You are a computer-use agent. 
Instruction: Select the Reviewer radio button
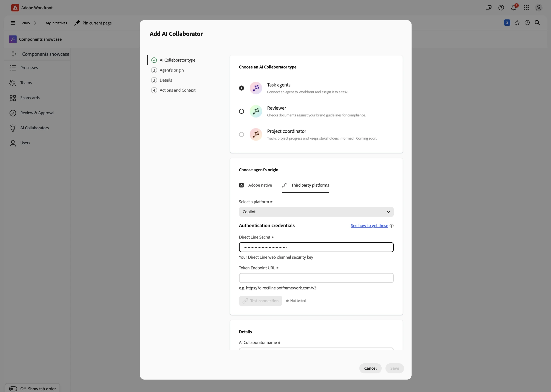(241, 111)
